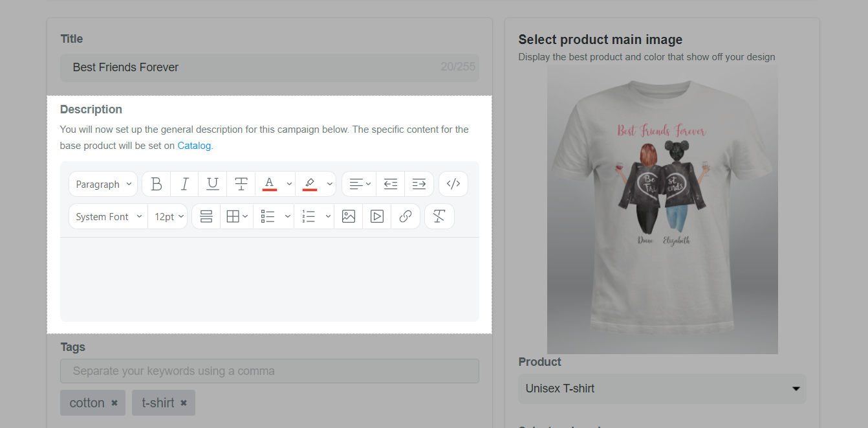Open the System Font dropdown

tap(108, 217)
